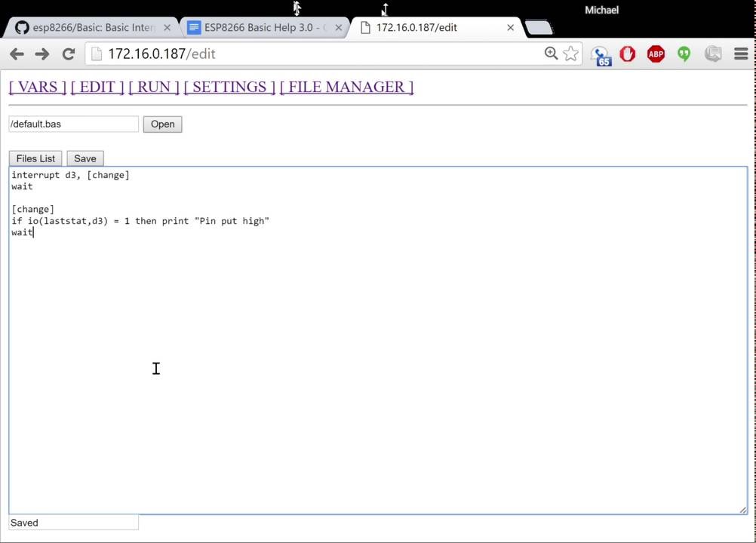Click the Open button next to filename
The width and height of the screenshot is (756, 543).
tap(162, 124)
